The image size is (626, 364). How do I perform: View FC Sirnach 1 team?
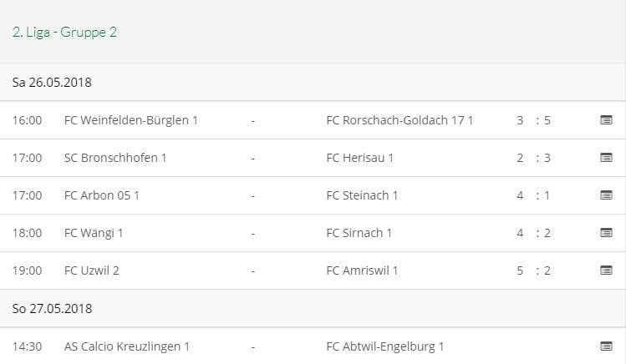[x=359, y=233]
